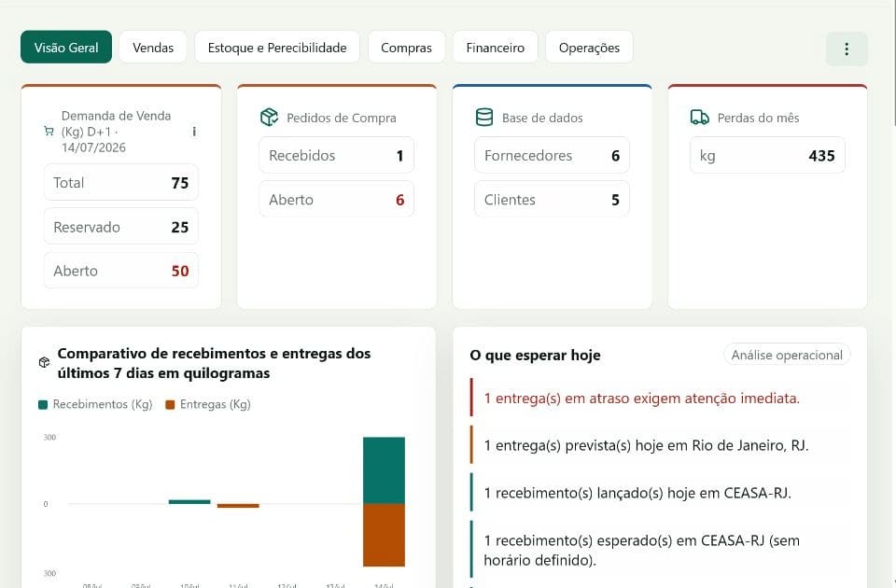Image resolution: width=896 pixels, height=588 pixels.
Task: Click the page vertical scrollbar
Action: coord(893,63)
